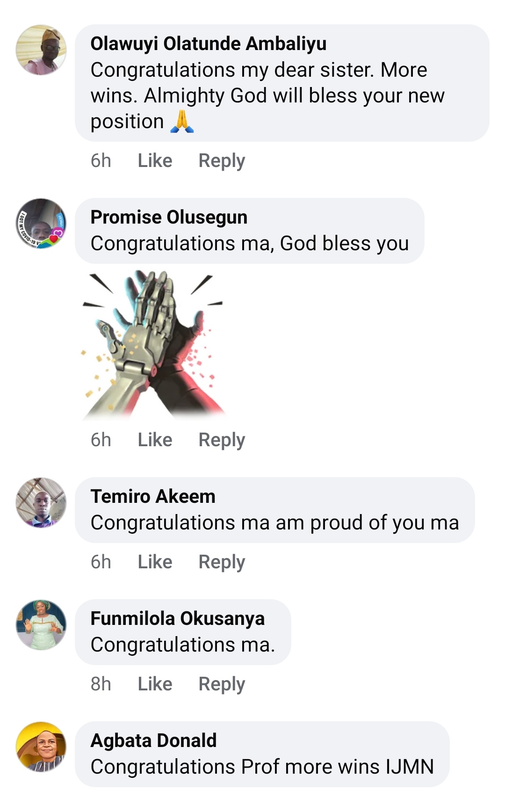Open Temiro Akeem's profile photo
Image resolution: width=505 pixels, height=812 pixels.
pos(41,503)
